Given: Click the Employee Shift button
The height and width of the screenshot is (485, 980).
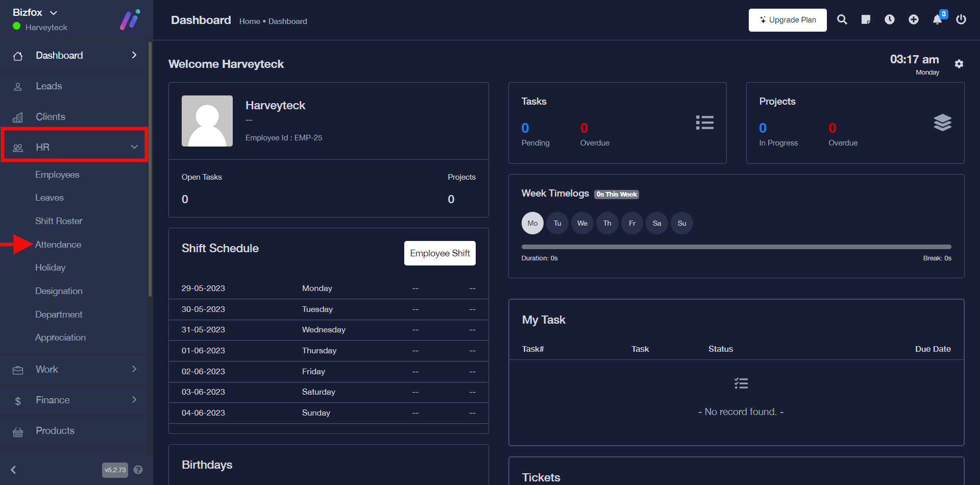Looking at the screenshot, I should (x=439, y=253).
